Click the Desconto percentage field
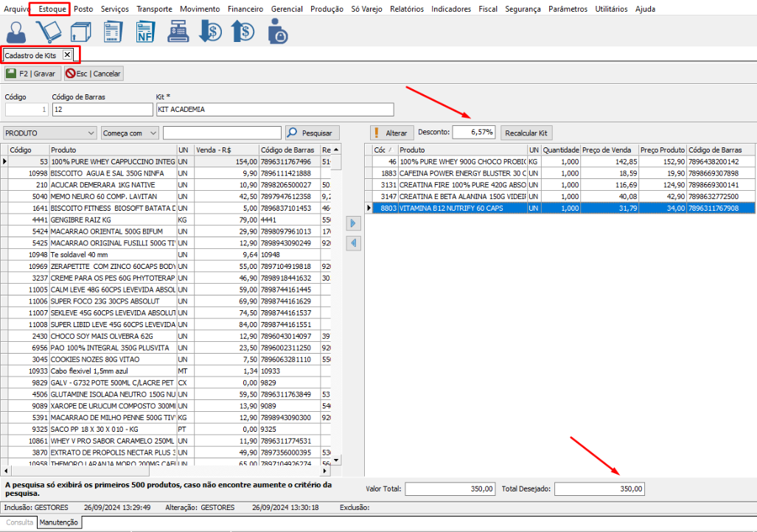Screen dimensions: 757x532 [x=473, y=132]
